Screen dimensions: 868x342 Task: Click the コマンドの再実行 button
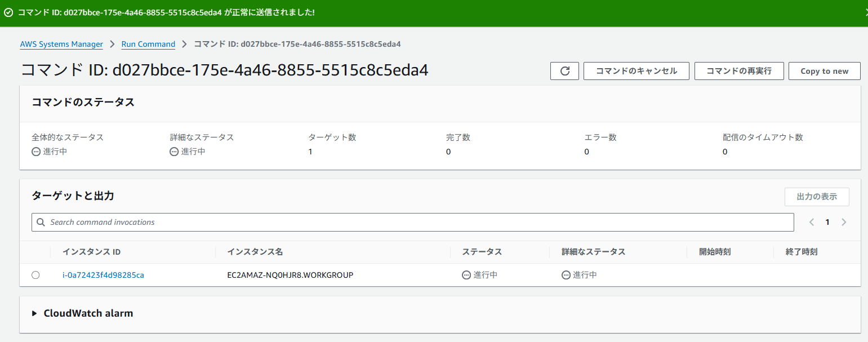pos(739,70)
